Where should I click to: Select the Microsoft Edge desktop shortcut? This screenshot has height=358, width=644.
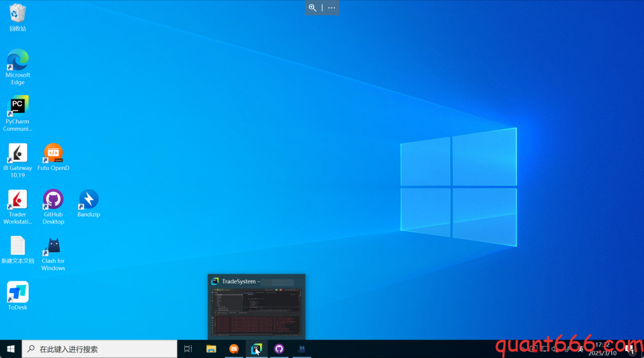coord(18,67)
